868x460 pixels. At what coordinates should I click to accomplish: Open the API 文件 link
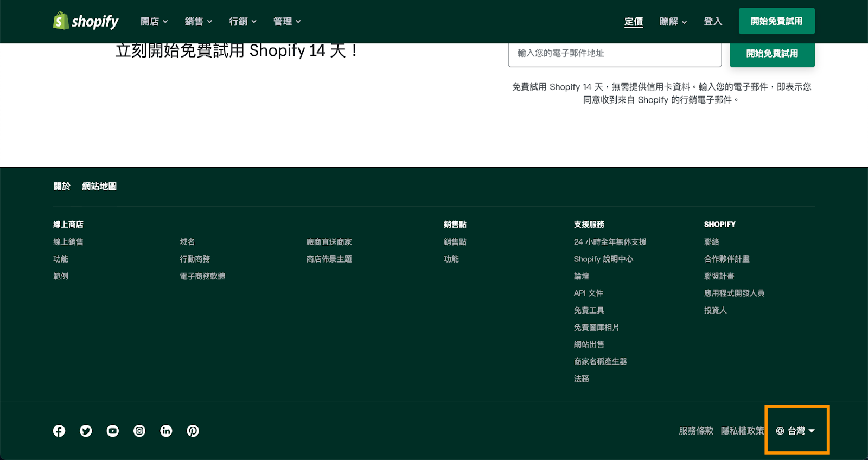[589, 293]
